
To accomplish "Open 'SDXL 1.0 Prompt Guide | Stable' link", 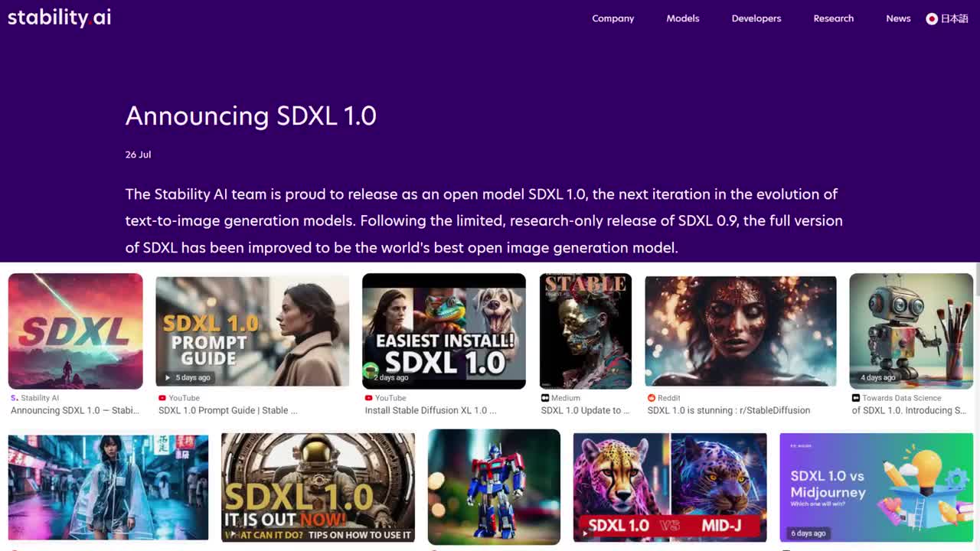I will 228,410.
